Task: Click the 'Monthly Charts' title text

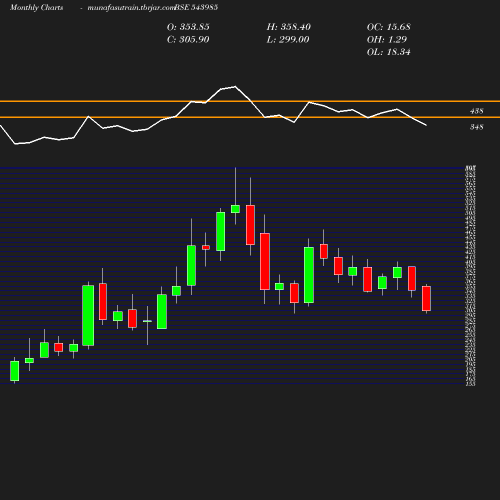Action: pyautogui.click(x=36, y=7)
